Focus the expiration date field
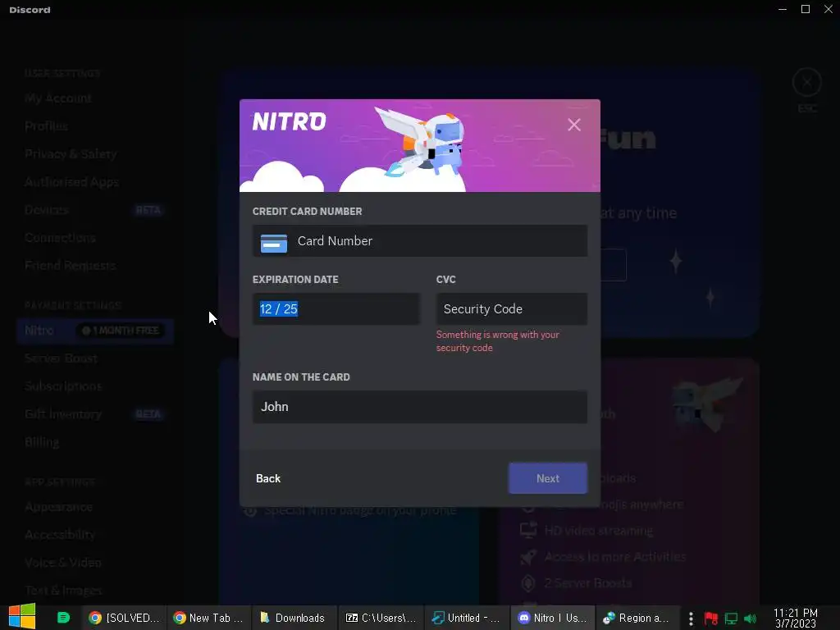840x630 pixels. pyautogui.click(x=336, y=309)
